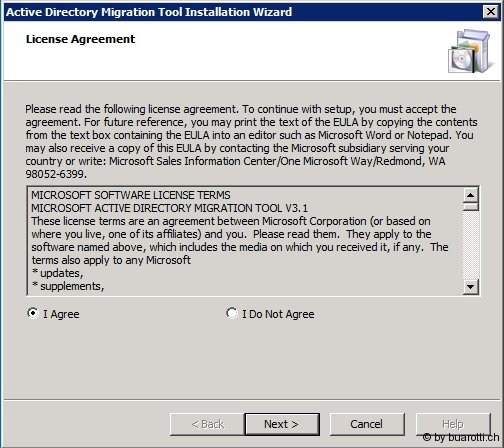Choose the I Do Not Agree option
This screenshot has width=504, height=448.
232,313
